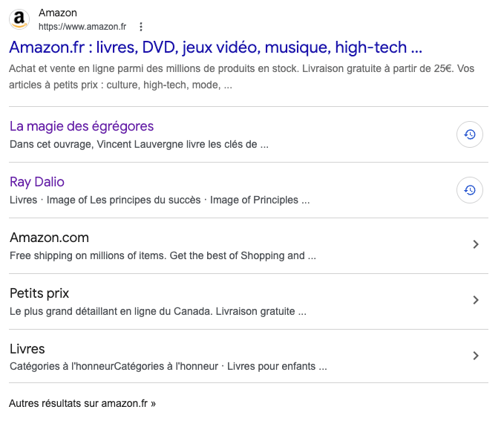The height and width of the screenshot is (421, 504).
Task: Click snippet 'Le plus grand détaillant en ligne'
Action: tap(158, 311)
